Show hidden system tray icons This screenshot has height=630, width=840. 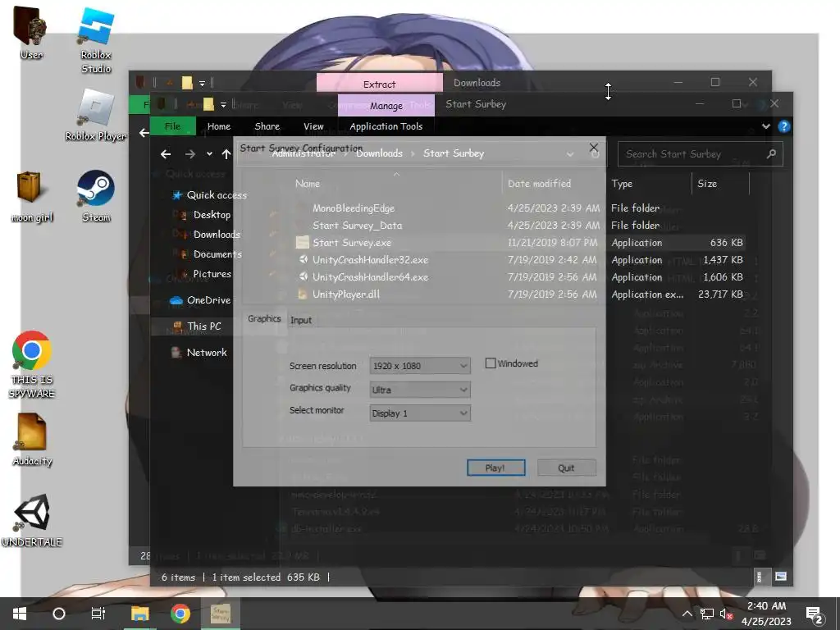pos(687,614)
